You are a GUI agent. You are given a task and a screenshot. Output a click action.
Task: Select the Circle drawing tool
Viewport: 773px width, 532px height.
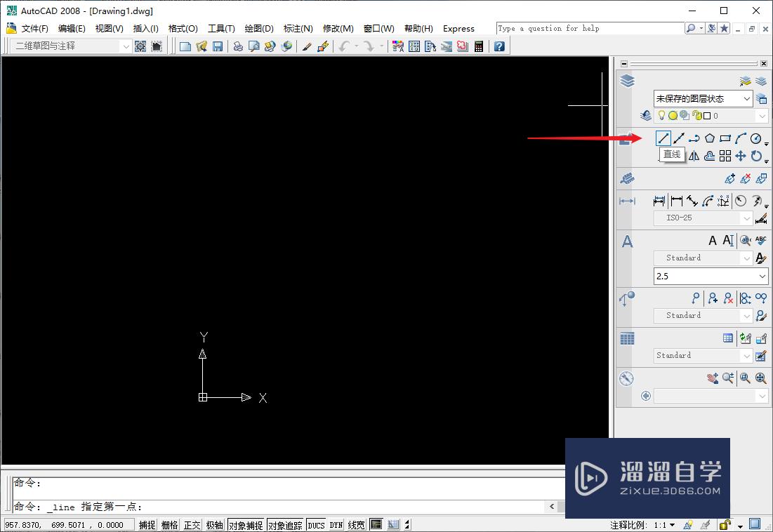[756, 138]
